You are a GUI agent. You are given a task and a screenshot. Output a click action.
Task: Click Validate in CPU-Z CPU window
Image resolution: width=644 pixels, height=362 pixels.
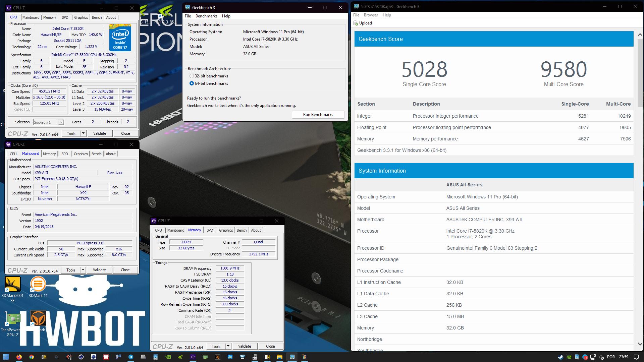[100, 133]
